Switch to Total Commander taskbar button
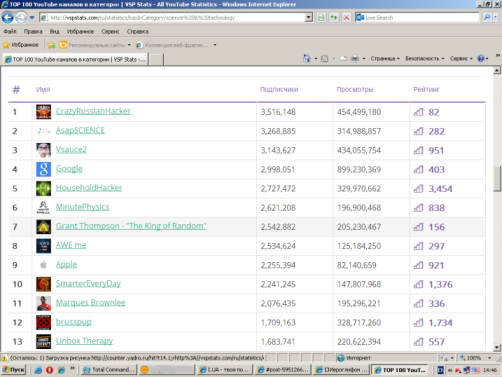This screenshot has height=377, width=502. click(109, 370)
